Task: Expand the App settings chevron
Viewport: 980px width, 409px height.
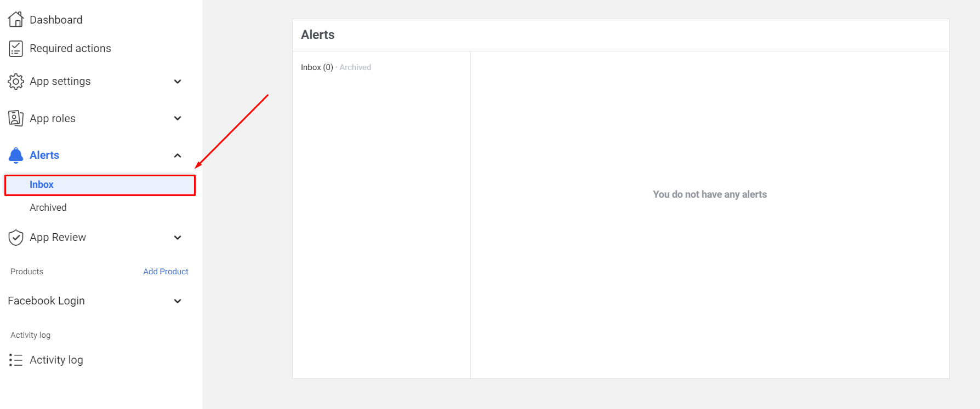Action: click(x=178, y=82)
